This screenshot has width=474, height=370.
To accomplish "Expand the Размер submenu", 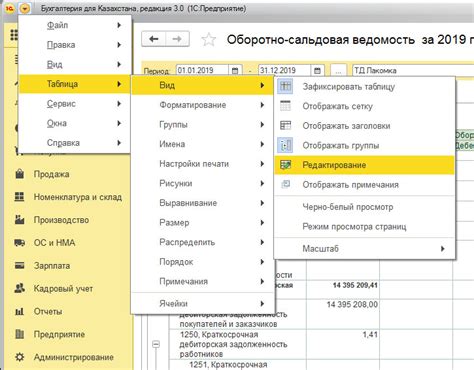I will point(203,223).
